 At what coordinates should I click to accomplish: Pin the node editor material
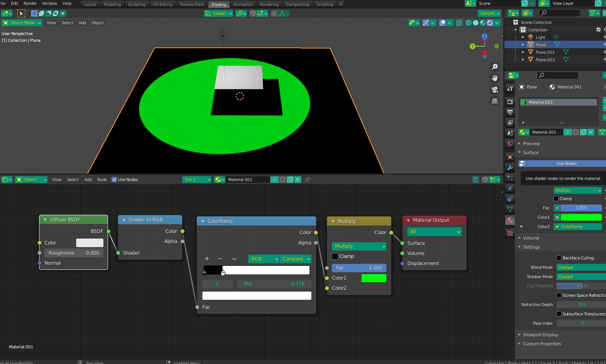click(307, 180)
